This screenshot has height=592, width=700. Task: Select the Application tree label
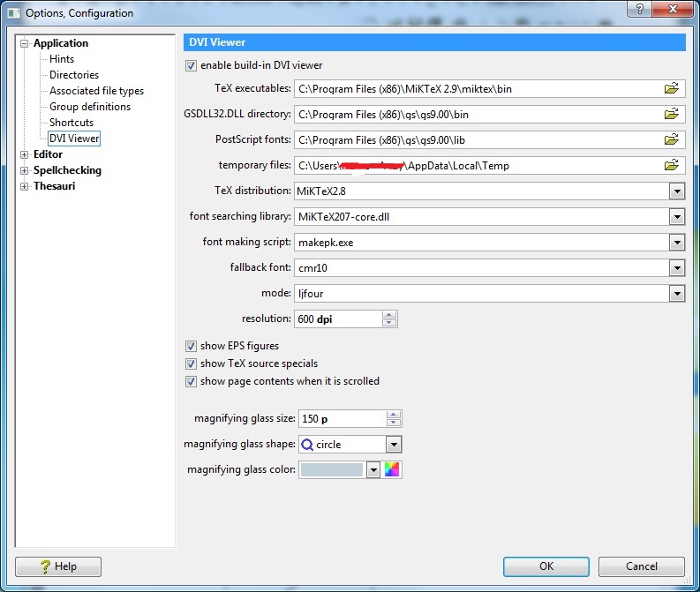click(61, 43)
